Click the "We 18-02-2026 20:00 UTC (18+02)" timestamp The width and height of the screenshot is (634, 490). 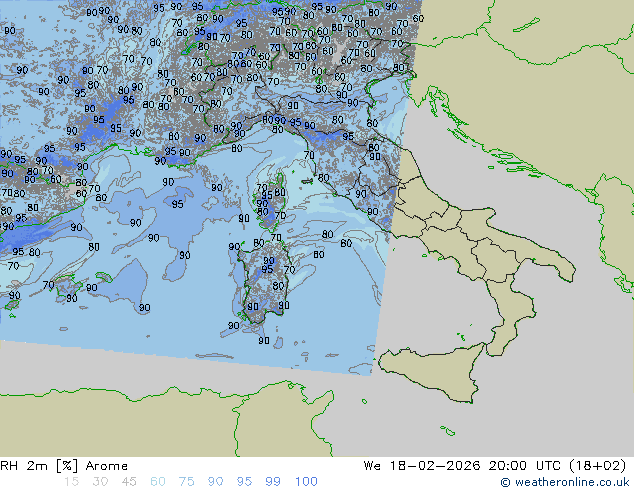pyautogui.click(x=495, y=466)
